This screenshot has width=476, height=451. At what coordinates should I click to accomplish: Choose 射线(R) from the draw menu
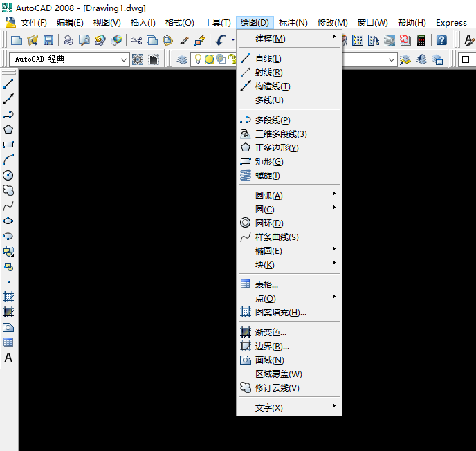click(x=289, y=72)
